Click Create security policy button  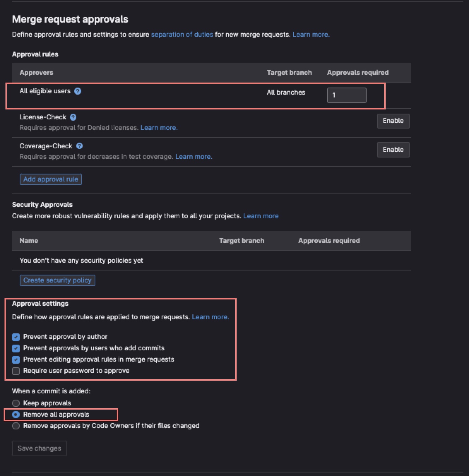pos(57,280)
